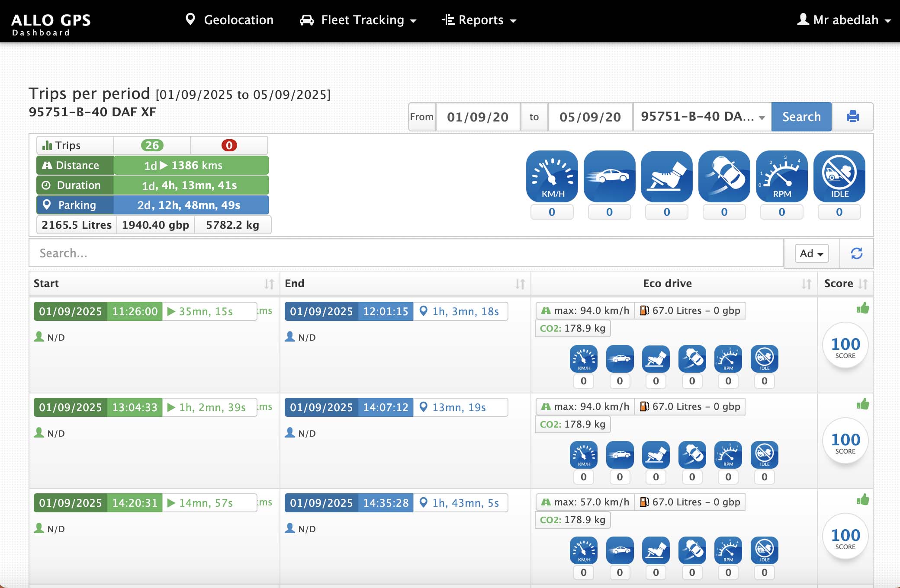Go to the Geolocation page

(230, 20)
